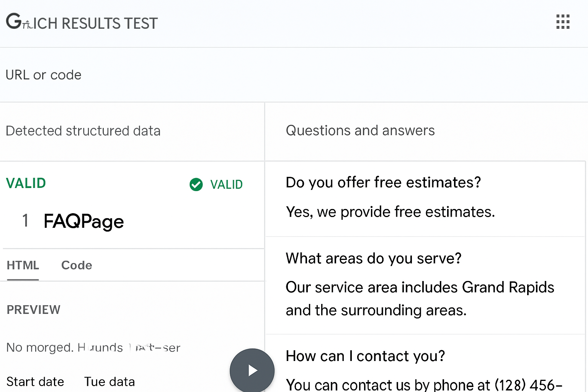This screenshot has width=588, height=392.
Task: Open the Google apps grid menu
Action: pyautogui.click(x=563, y=22)
